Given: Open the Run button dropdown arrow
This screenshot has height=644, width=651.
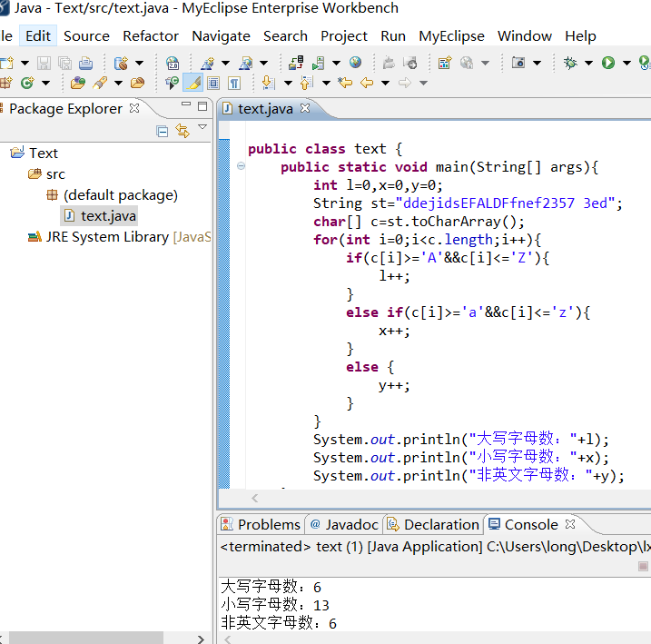Looking at the screenshot, I should click(626, 63).
